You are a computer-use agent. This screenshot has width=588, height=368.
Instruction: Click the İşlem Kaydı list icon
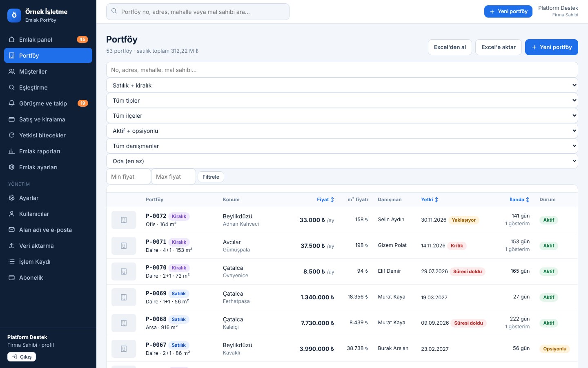click(x=12, y=262)
